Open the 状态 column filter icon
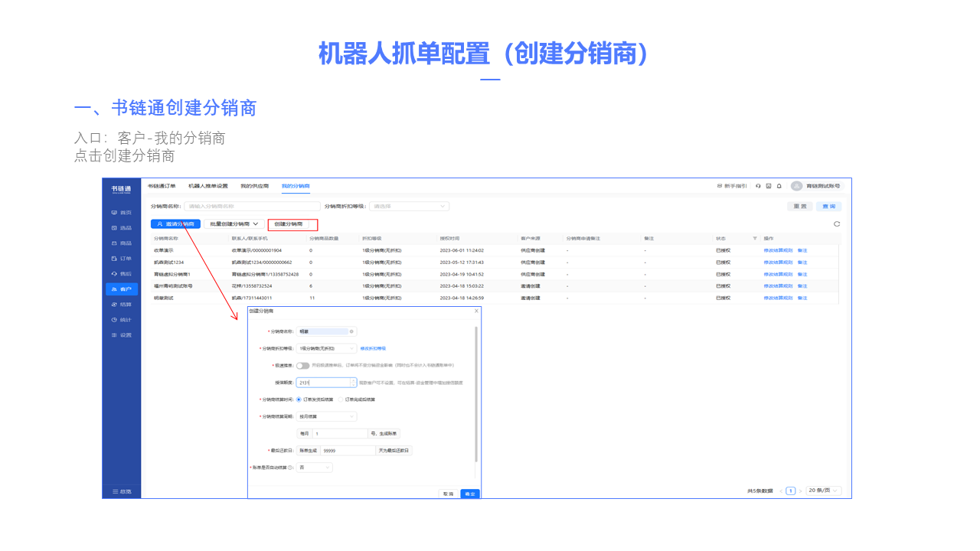This screenshot has height=551, width=980. (755, 239)
